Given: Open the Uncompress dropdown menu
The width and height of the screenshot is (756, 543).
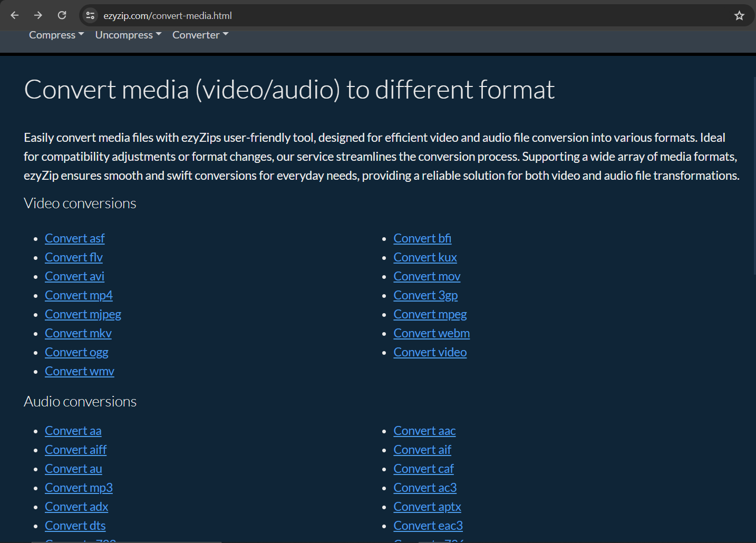Looking at the screenshot, I should pyautogui.click(x=128, y=35).
